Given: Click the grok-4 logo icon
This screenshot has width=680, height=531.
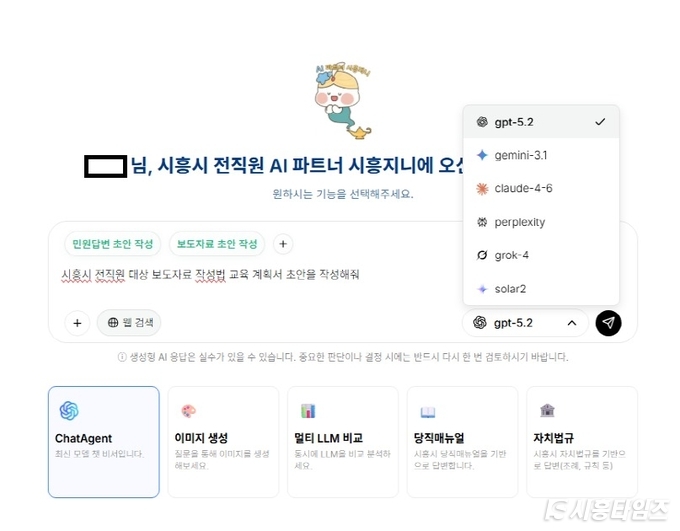Looking at the screenshot, I should 482,255.
